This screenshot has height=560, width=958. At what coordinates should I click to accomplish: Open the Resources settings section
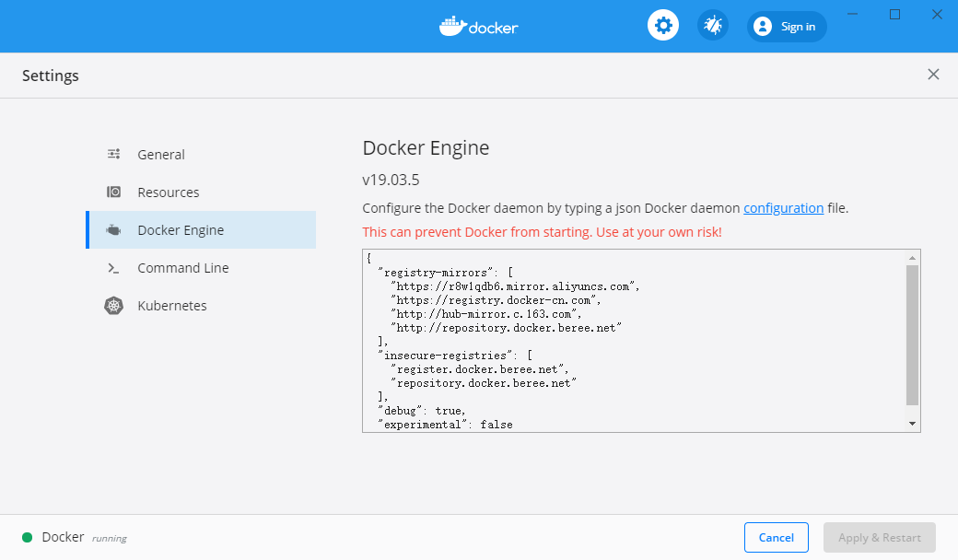tap(201, 192)
